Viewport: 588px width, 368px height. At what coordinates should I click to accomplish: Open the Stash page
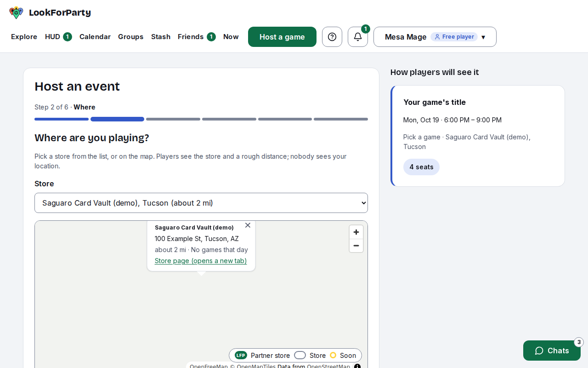(161, 37)
